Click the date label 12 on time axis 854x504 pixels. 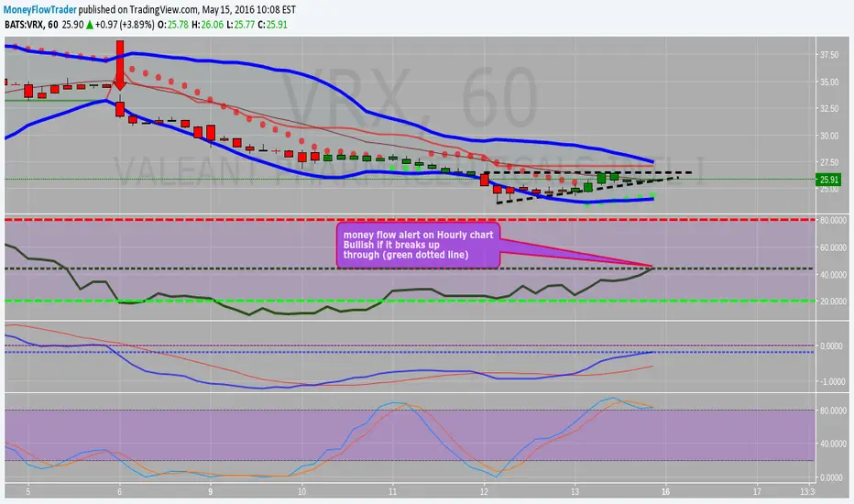click(x=484, y=491)
